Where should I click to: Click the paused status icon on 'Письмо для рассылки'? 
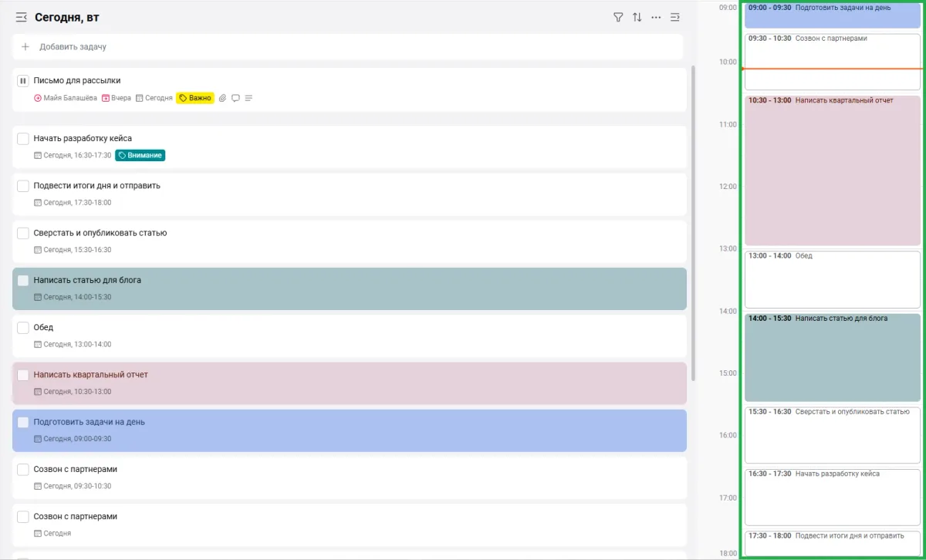pos(23,80)
